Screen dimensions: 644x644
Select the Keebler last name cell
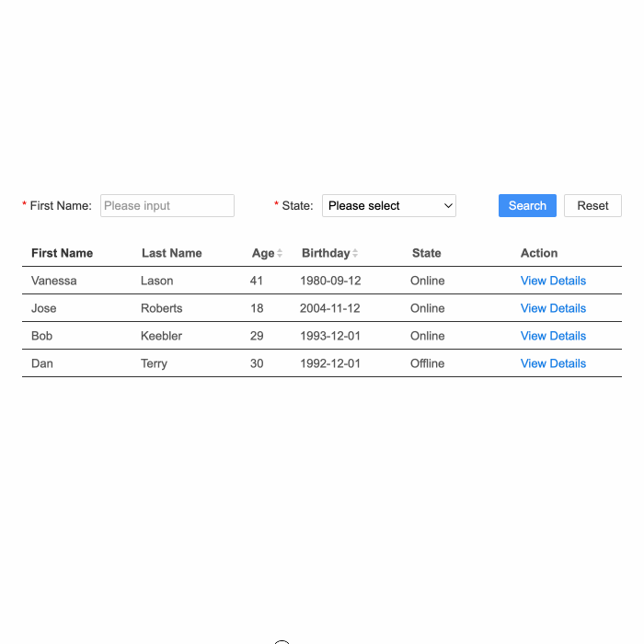(x=162, y=336)
